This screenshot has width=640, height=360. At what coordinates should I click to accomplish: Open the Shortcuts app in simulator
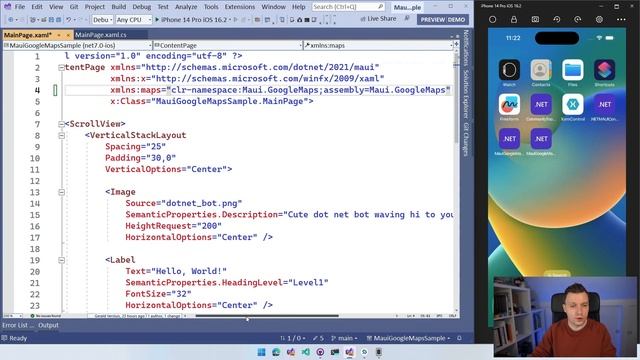point(604,70)
